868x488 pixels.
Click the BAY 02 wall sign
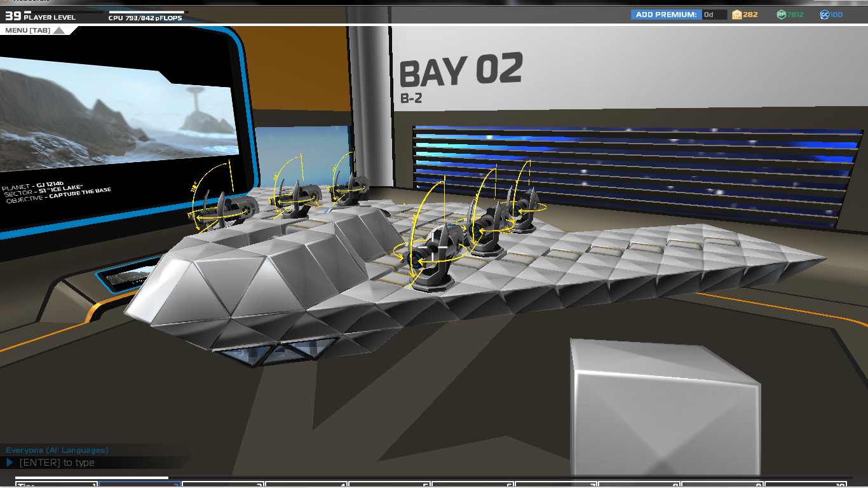click(461, 70)
